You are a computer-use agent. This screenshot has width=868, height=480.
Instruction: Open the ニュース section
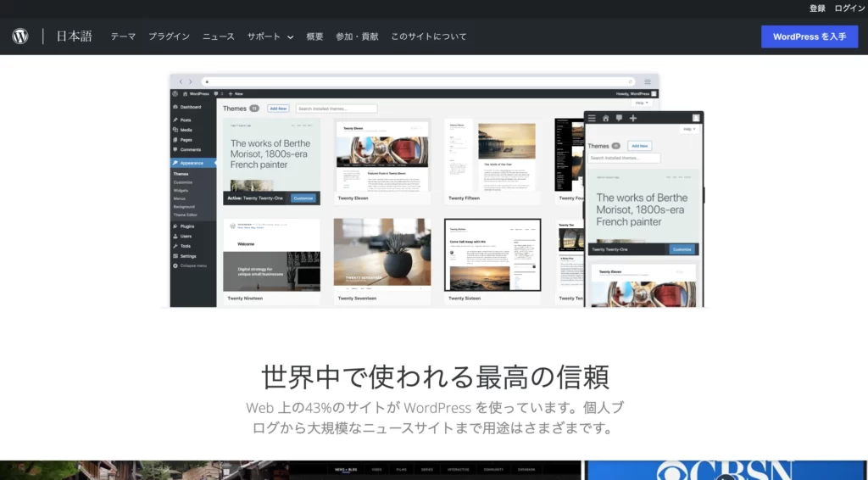coord(218,36)
